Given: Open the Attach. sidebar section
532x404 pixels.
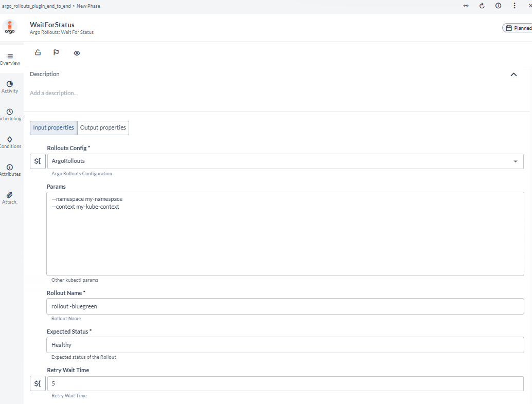Looking at the screenshot, I should tap(10, 198).
